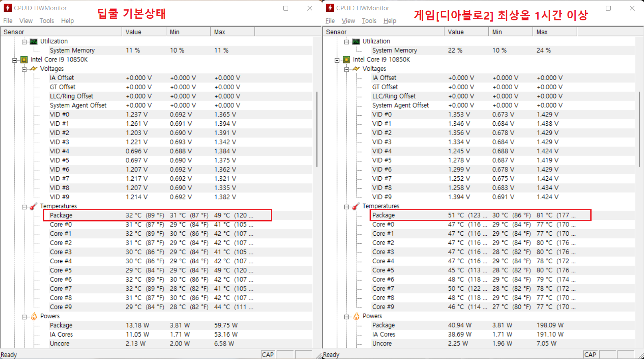The image size is (644, 359).
Task: Click the Min column header in left window
Action: (x=188, y=32)
